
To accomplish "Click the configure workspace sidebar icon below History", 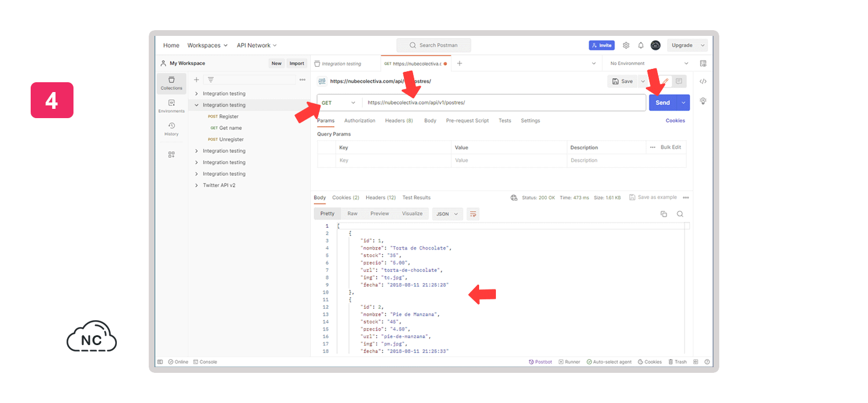I will point(171,155).
